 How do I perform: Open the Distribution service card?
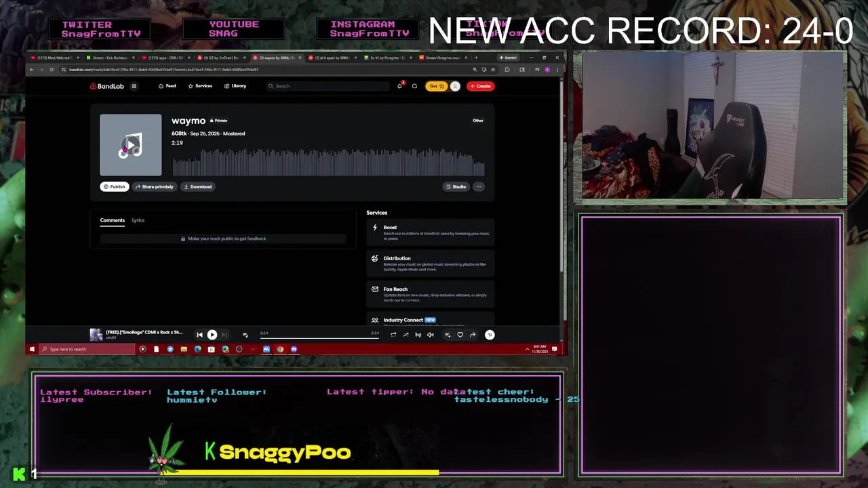tap(430, 264)
